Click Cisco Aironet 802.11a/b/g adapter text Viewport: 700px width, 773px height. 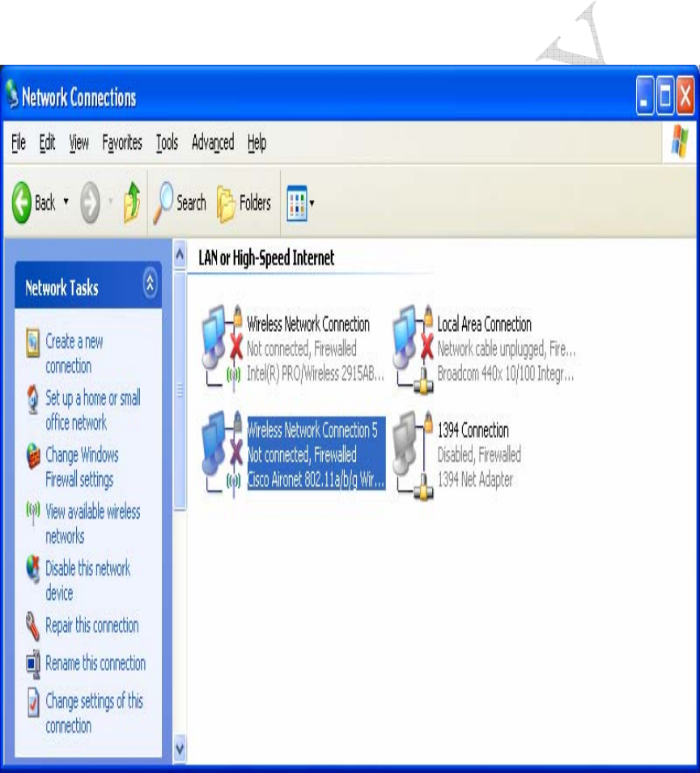tap(316, 479)
